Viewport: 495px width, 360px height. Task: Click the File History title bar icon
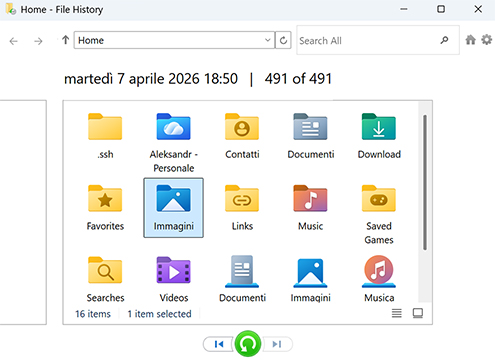pos(11,9)
